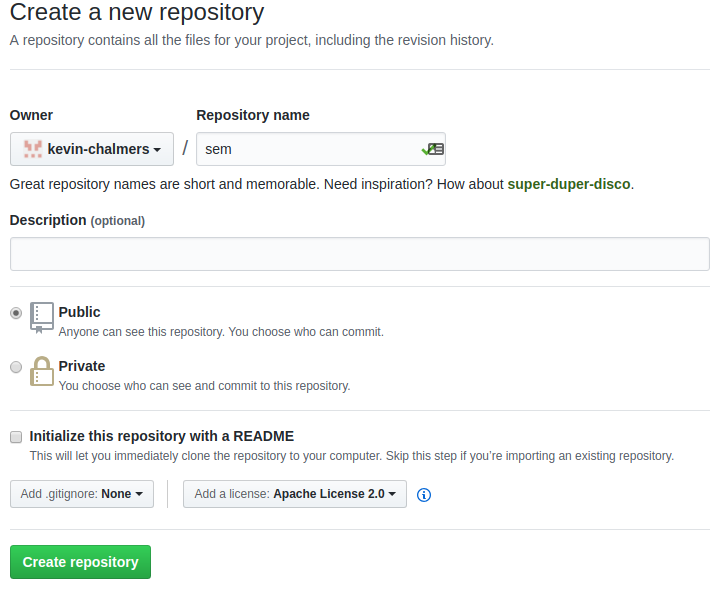The height and width of the screenshot is (601, 728).
Task: Click the kevin-chalmers owner avatar icon
Action: coord(33,149)
